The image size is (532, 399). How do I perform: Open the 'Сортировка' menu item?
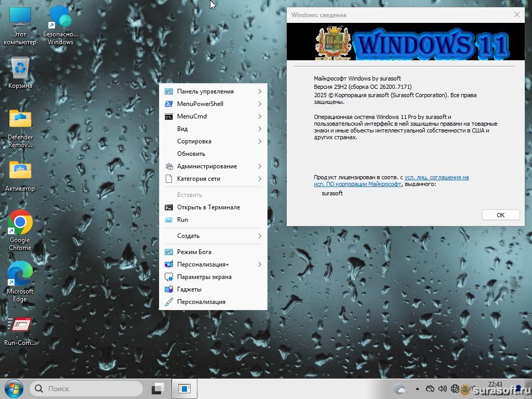[x=213, y=141]
